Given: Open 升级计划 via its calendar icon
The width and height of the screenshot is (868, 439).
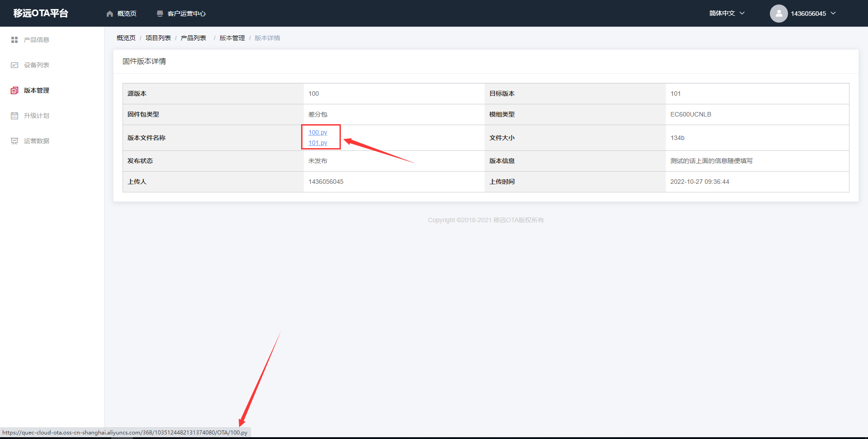Looking at the screenshot, I should (14, 115).
